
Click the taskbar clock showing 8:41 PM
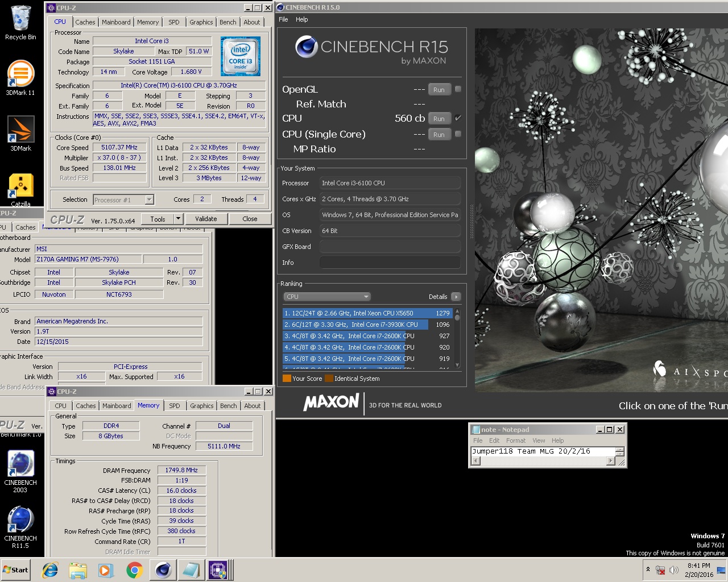698,570
